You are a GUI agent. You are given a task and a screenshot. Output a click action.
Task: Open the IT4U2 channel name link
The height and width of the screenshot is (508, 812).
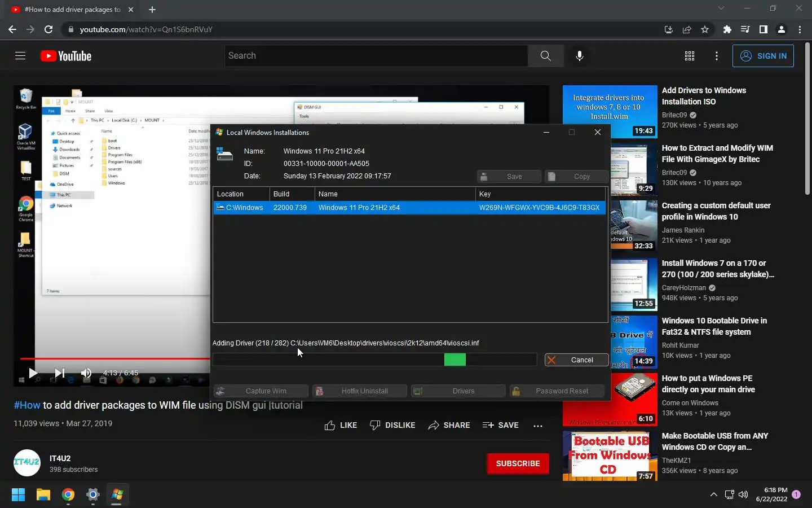pos(60,458)
